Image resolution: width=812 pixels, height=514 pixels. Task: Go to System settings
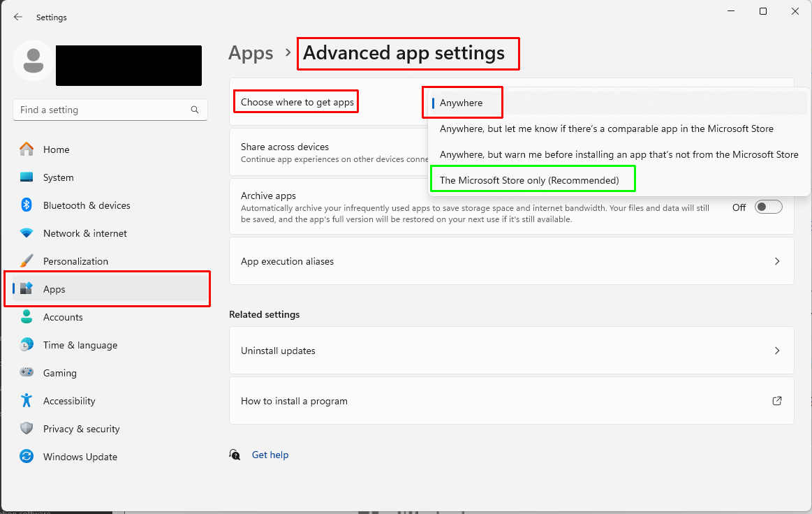point(110,177)
